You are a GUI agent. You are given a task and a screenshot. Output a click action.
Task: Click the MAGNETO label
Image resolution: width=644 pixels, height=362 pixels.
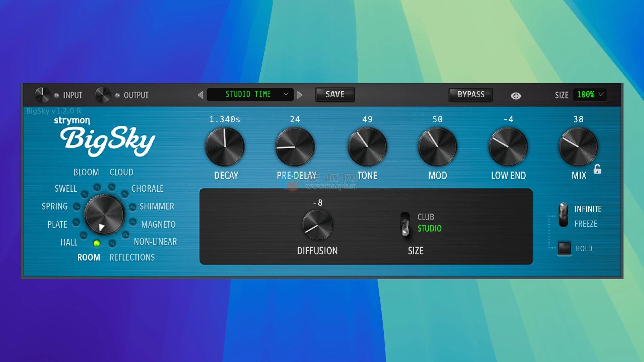point(158,225)
